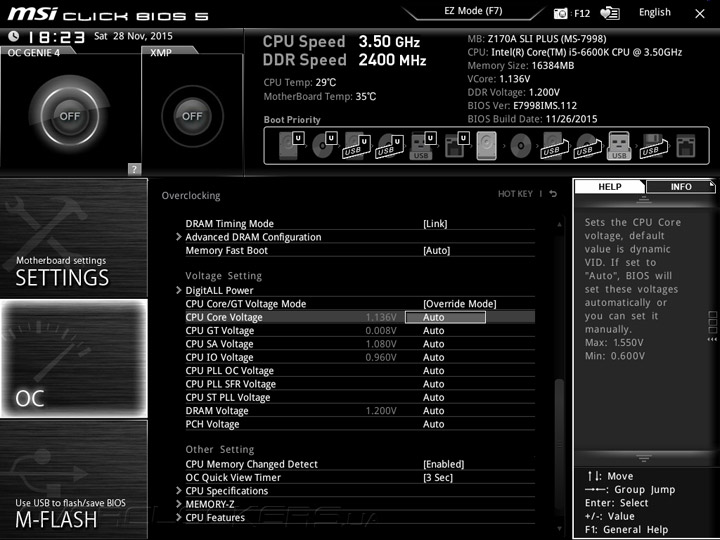Select the UEFI CD/DVD boot device icon
Image resolution: width=720 pixels, height=540 pixels.
[x=324, y=145]
